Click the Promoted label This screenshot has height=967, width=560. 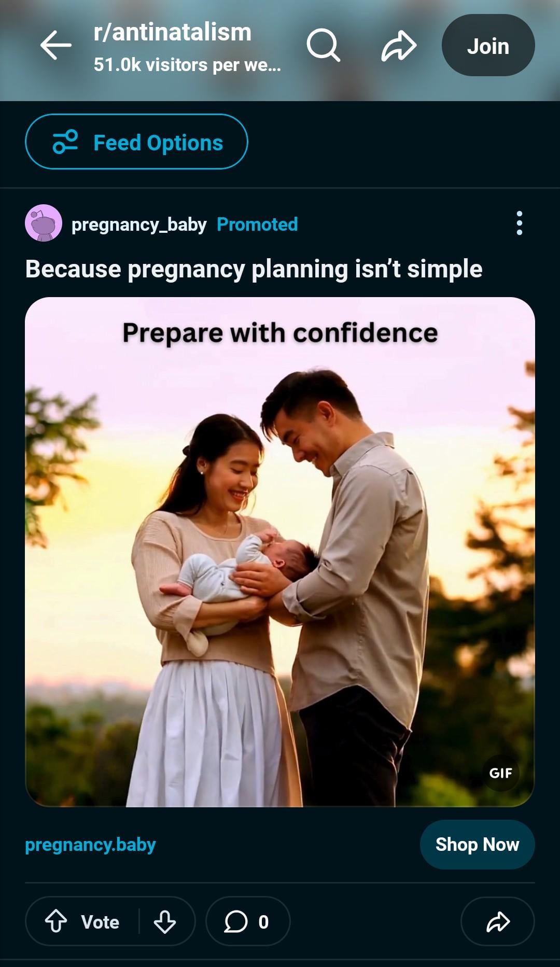257,225
